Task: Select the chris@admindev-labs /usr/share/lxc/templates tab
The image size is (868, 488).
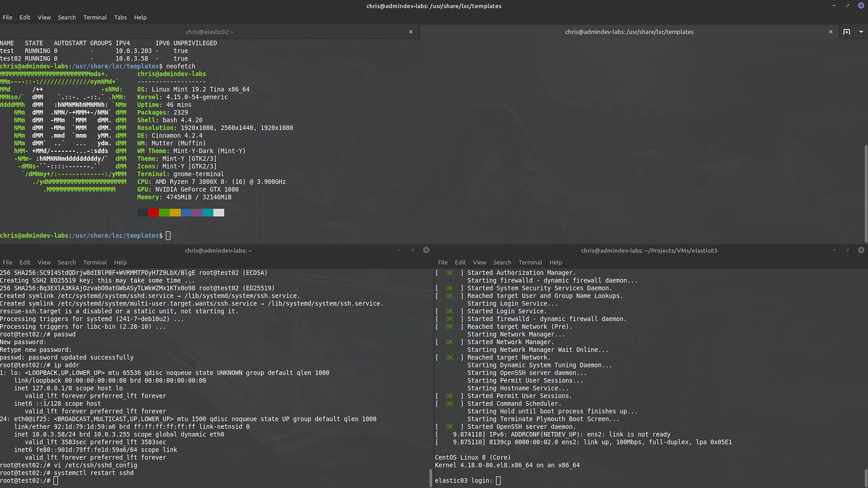Action: 629,32
